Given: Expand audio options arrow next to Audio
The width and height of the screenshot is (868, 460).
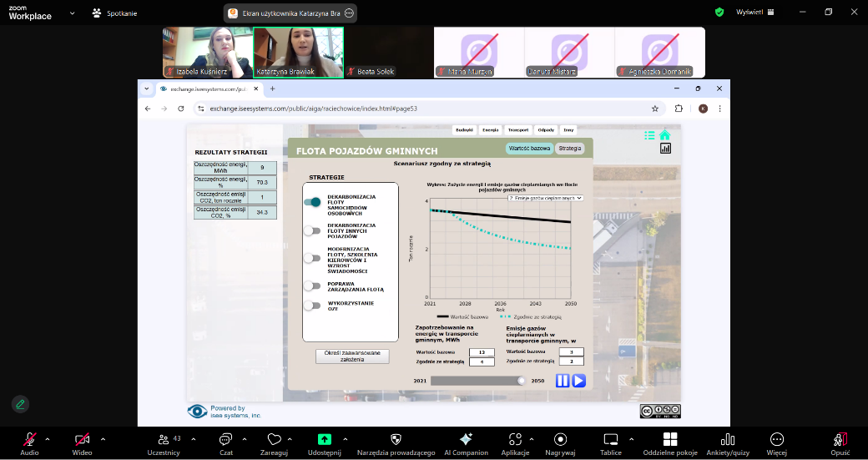Looking at the screenshot, I should click(47, 439).
